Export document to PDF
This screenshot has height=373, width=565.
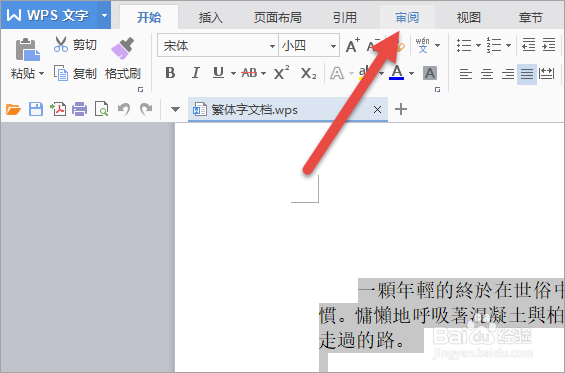click(58, 109)
